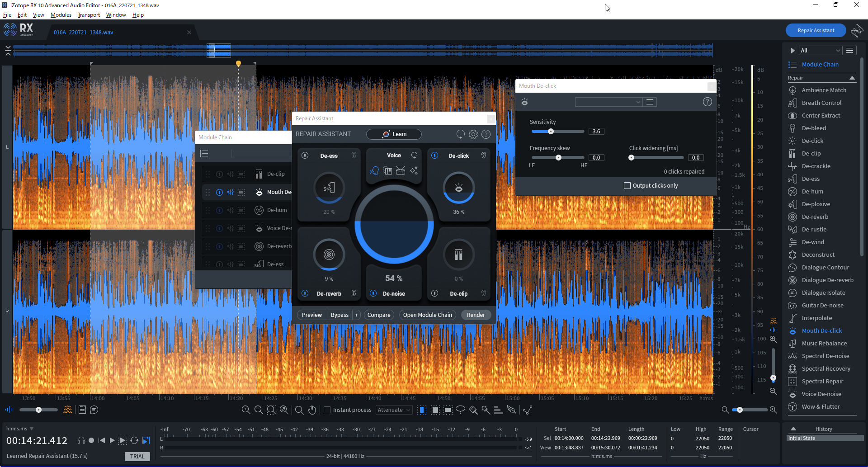Screen dimensions: 868x467
Task: Click the Preview button in Repair Assistant
Action: coord(312,315)
